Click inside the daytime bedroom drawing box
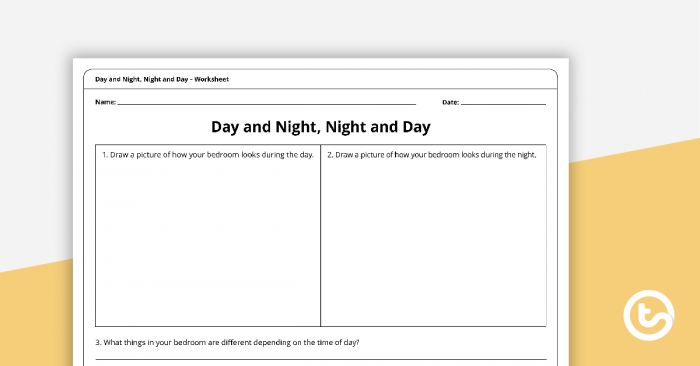This screenshot has width=700, height=366. coord(208,235)
